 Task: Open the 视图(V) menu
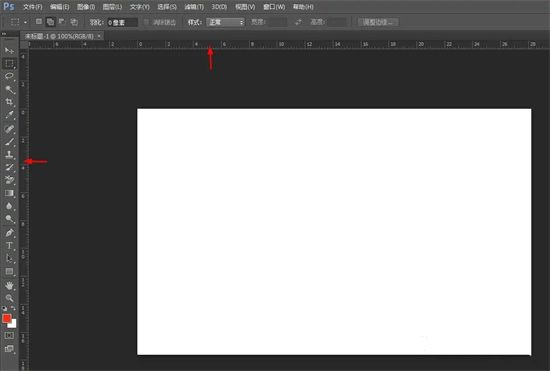pos(245,7)
